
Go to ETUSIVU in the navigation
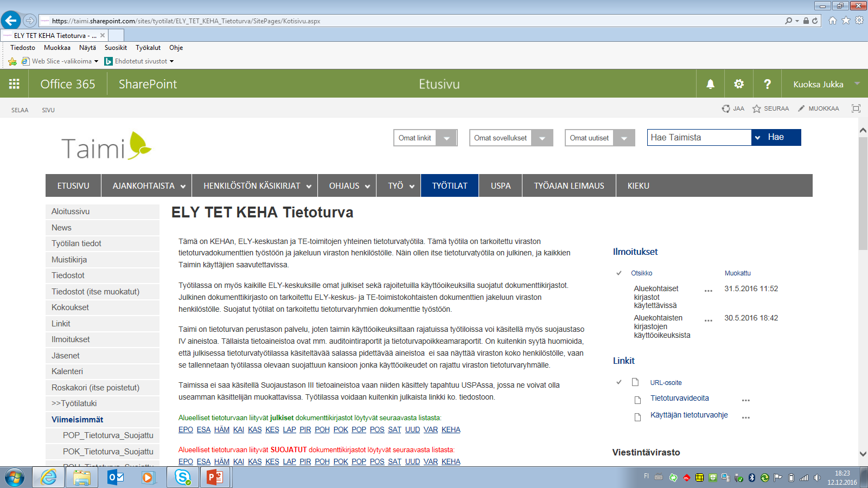tap(73, 185)
